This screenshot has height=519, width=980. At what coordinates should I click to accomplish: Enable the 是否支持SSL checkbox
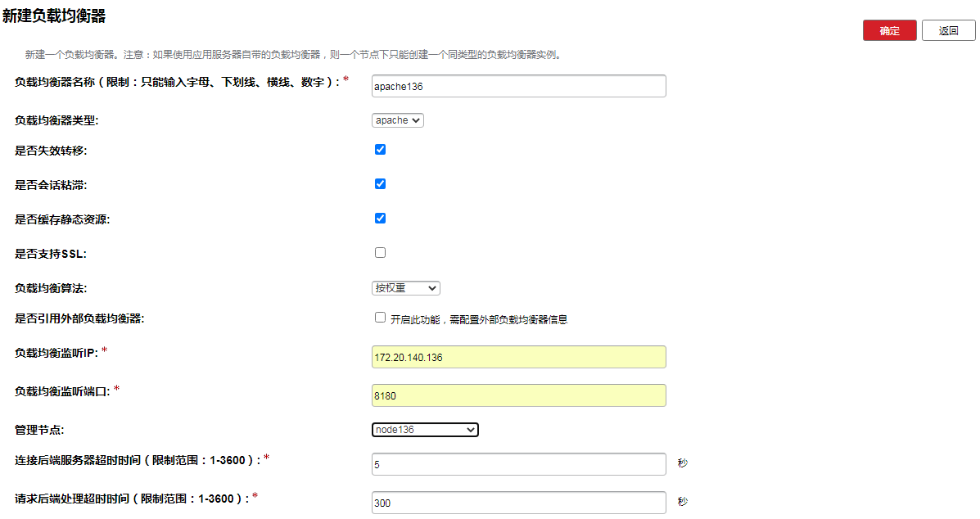(x=380, y=253)
